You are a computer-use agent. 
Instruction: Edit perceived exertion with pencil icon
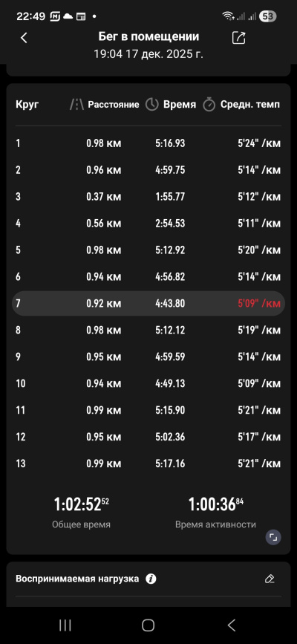point(270,579)
